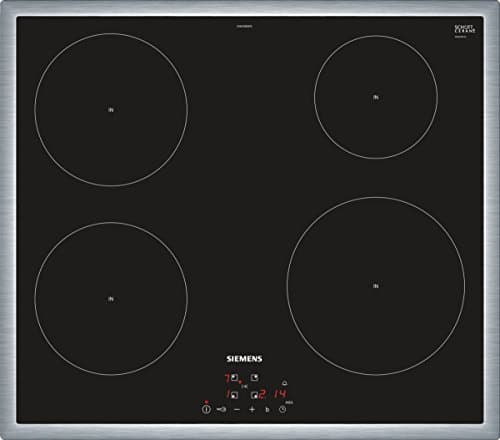Tap the bell alarm indicator symbol

pos(284,383)
